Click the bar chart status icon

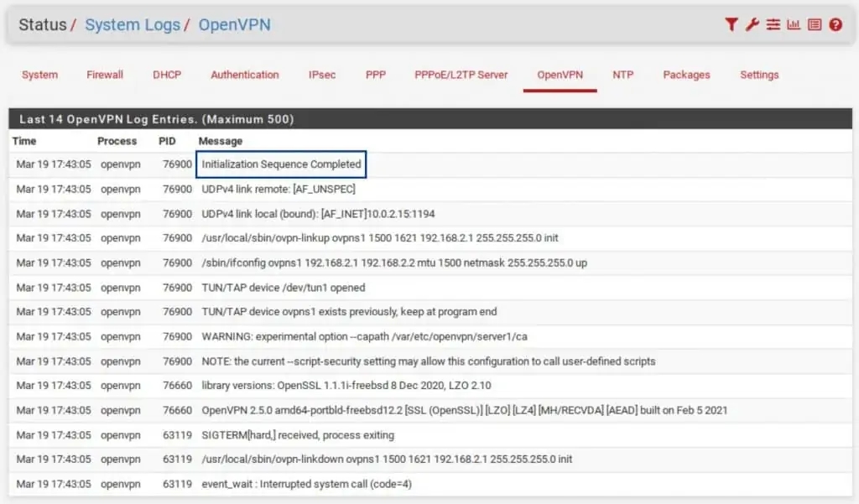[x=794, y=25]
